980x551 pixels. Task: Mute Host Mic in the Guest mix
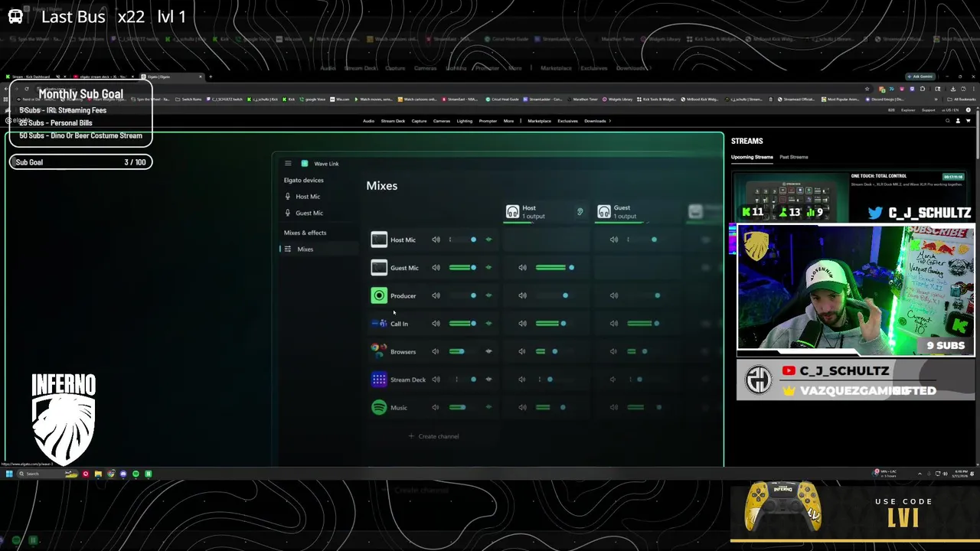[613, 240]
